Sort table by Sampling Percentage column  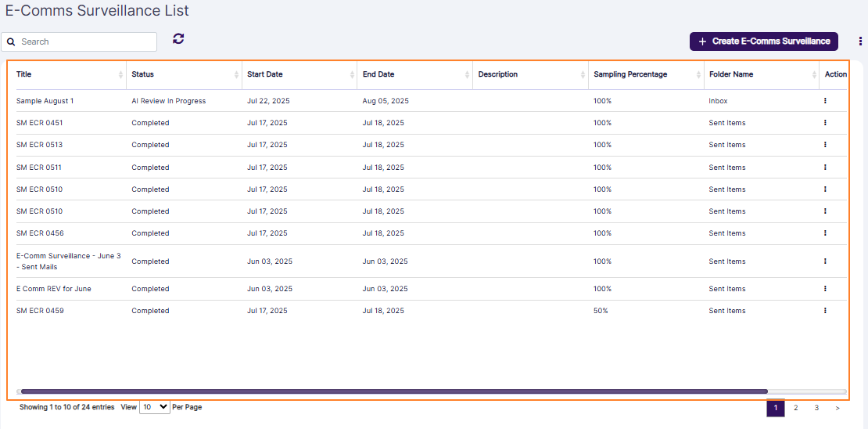[x=699, y=75]
